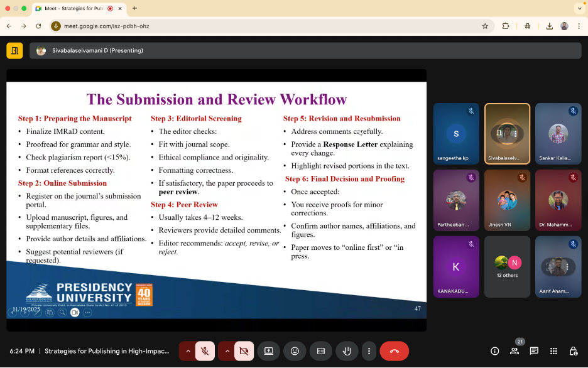The height and width of the screenshot is (368, 588).
Task: Raise your hand
Action: 347,351
